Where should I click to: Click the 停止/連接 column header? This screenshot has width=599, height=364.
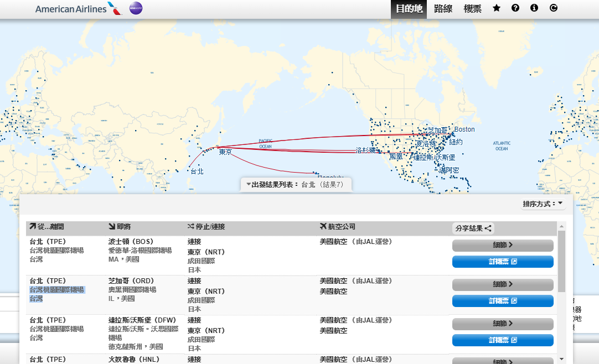coord(206,227)
